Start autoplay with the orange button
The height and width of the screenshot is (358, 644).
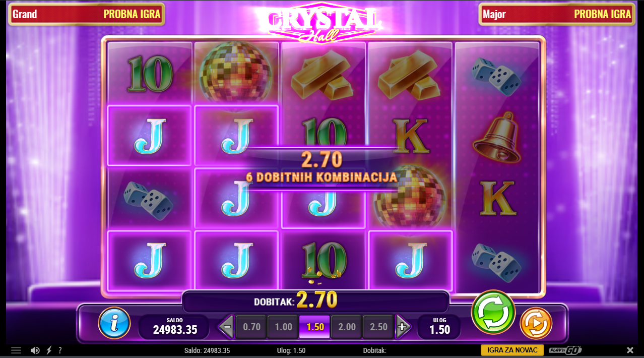536,323
